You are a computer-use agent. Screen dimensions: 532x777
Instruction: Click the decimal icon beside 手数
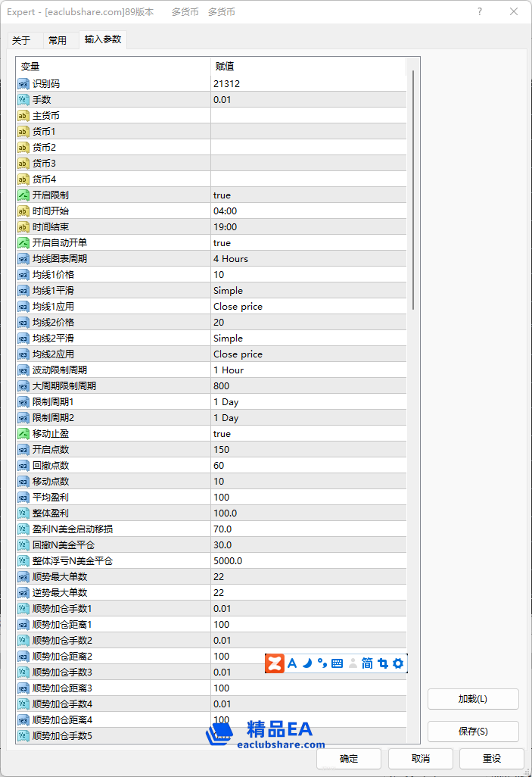point(23,100)
